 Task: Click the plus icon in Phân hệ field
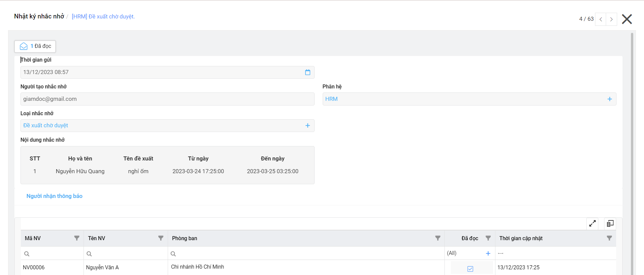point(609,99)
